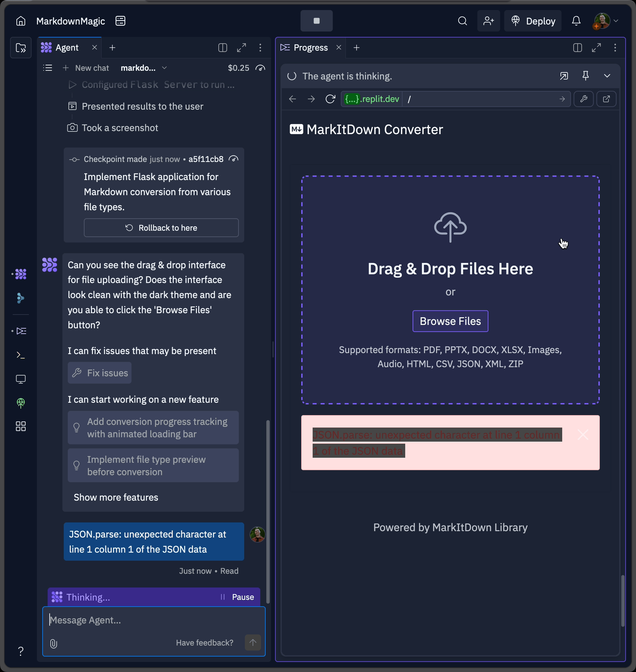
Task: Open the search icon in top bar
Action: click(463, 21)
